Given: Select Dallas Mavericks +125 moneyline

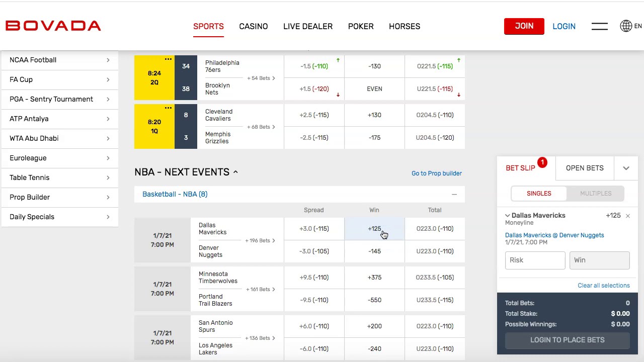Looking at the screenshot, I should click(374, 229).
